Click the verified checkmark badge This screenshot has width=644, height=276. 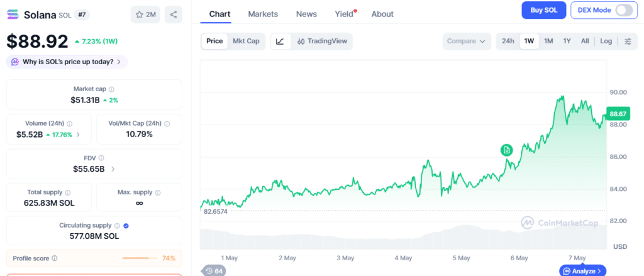pos(126,226)
